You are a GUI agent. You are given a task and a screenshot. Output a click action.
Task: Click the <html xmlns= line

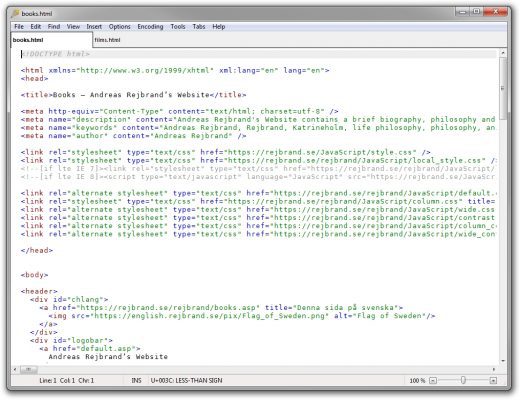pyautogui.click(x=175, y=70)
